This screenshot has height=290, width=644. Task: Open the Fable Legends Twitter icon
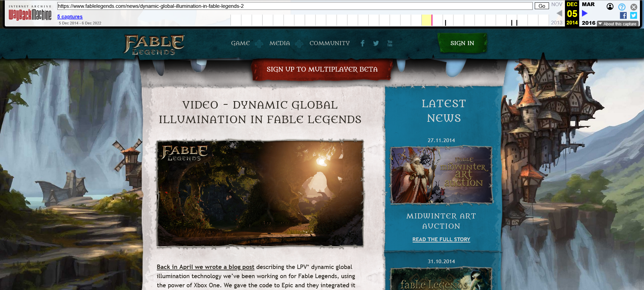(376, 43)
